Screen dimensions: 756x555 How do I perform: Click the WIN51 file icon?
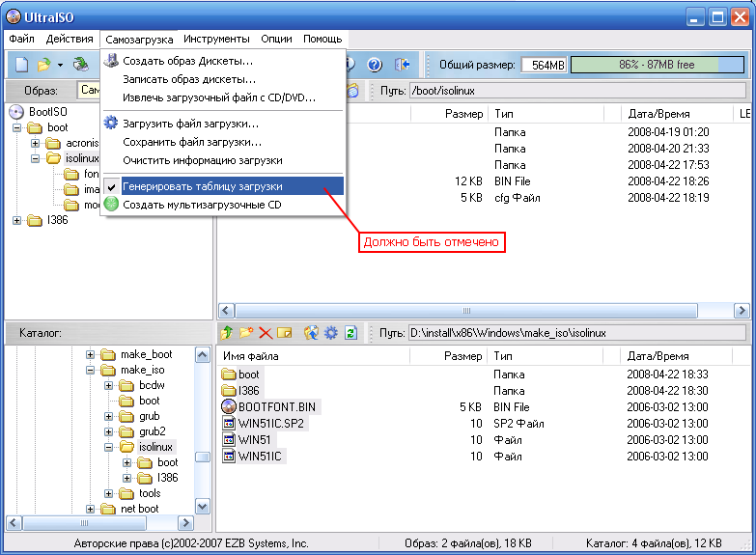pos(229,439)
